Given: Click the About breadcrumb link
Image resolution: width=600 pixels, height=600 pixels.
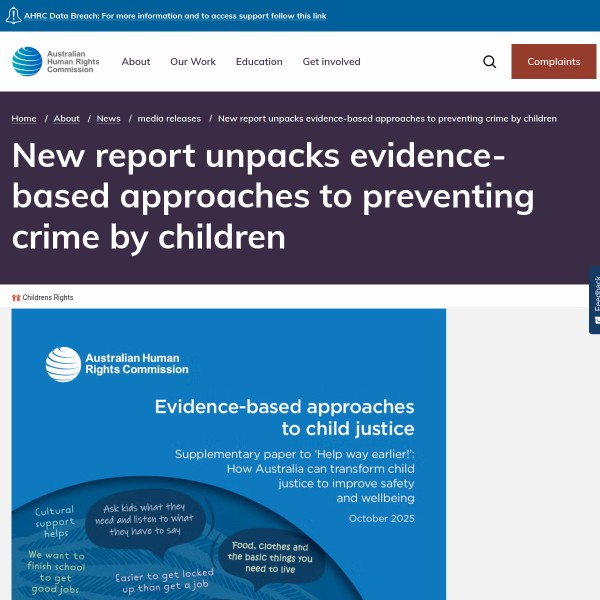Looking at the screenshot, I should [67, 119].
